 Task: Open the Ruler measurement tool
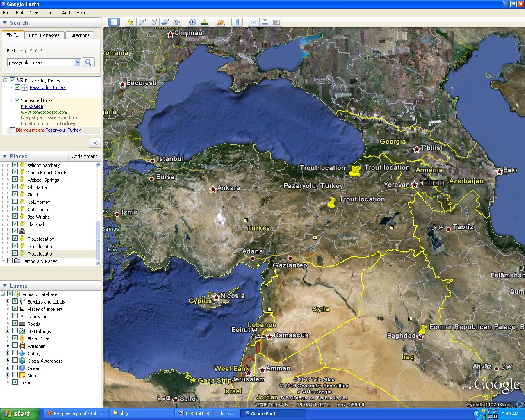point(237,22)
